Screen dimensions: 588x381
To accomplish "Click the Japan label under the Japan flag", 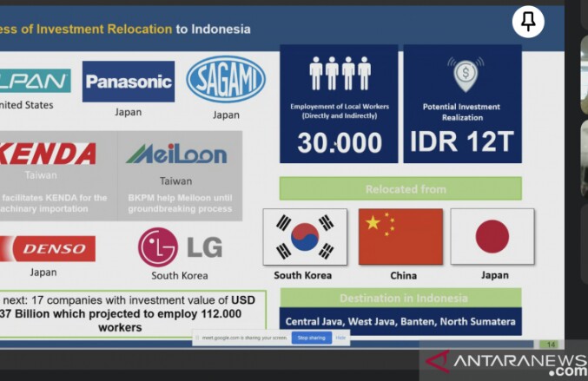I will click(495, 275).
